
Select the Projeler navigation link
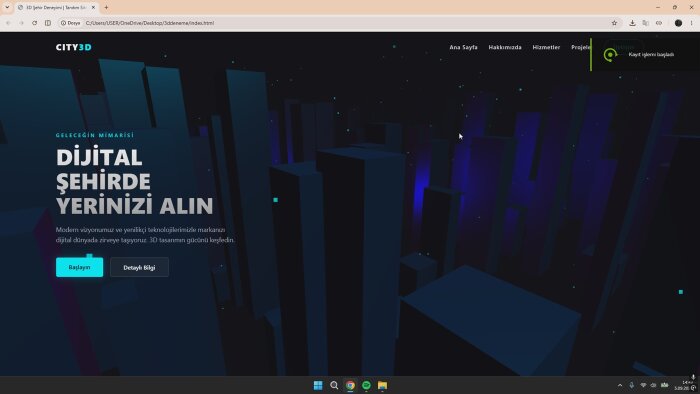[x=581, y=47]
